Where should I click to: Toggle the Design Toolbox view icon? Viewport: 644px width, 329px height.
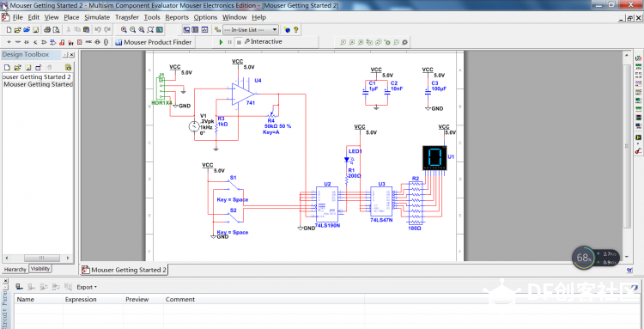[186, 29]
